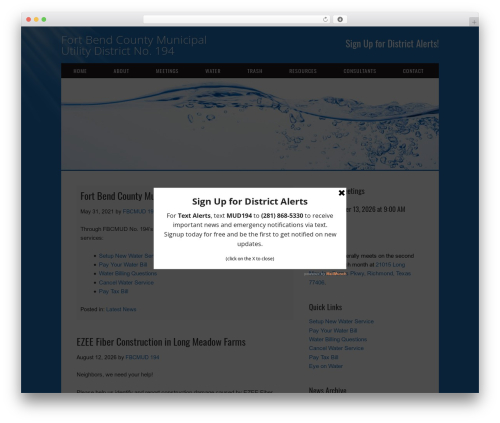
Task: Click the Sign Up for District Alerts popup heading
Action: click(x=250, y=202)
